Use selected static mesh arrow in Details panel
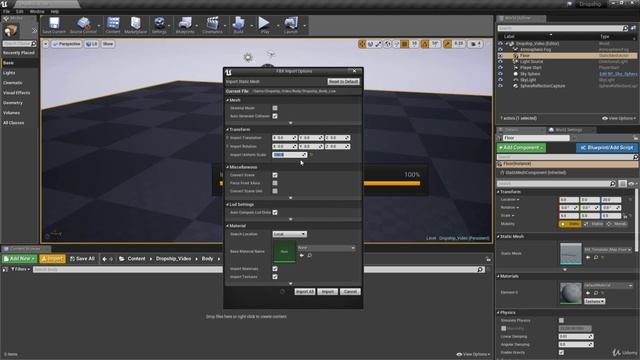640x360 pixels. (588, 258)
